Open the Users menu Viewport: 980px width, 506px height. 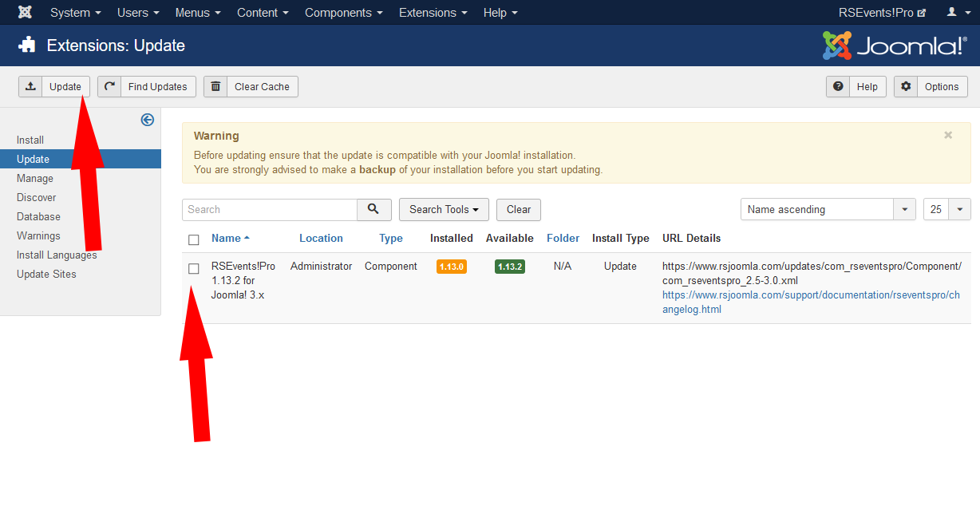coord(138,13)
